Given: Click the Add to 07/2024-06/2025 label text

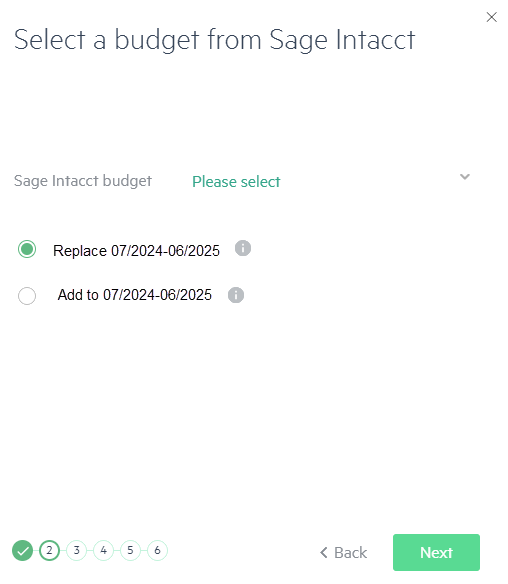Looking at the screenshot, I should point(134,295).
